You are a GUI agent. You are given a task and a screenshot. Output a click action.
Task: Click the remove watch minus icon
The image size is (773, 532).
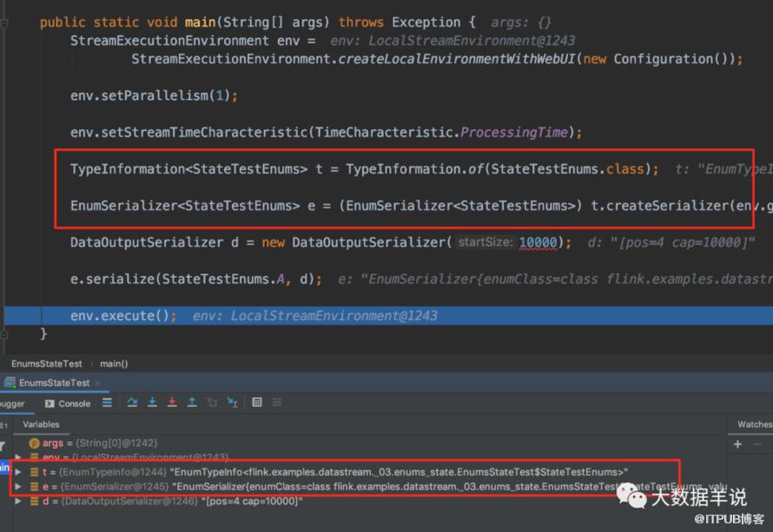757,444
